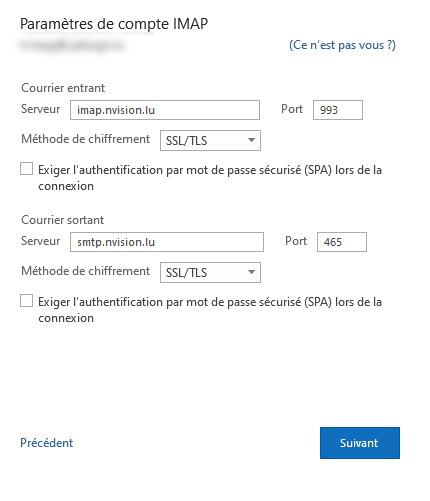This screenshot has width=430, height=501.
Task: Go back with the Précédent link
Action: (x=46, y=443)
